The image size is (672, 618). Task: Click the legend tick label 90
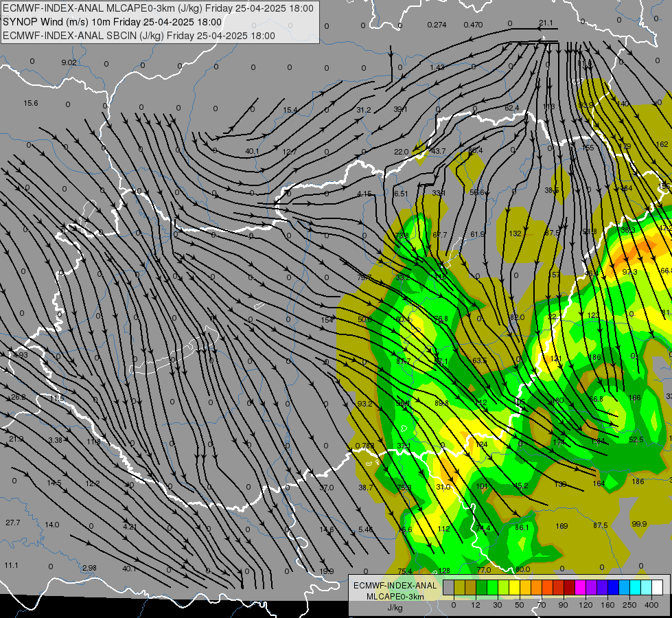point(563,605)
